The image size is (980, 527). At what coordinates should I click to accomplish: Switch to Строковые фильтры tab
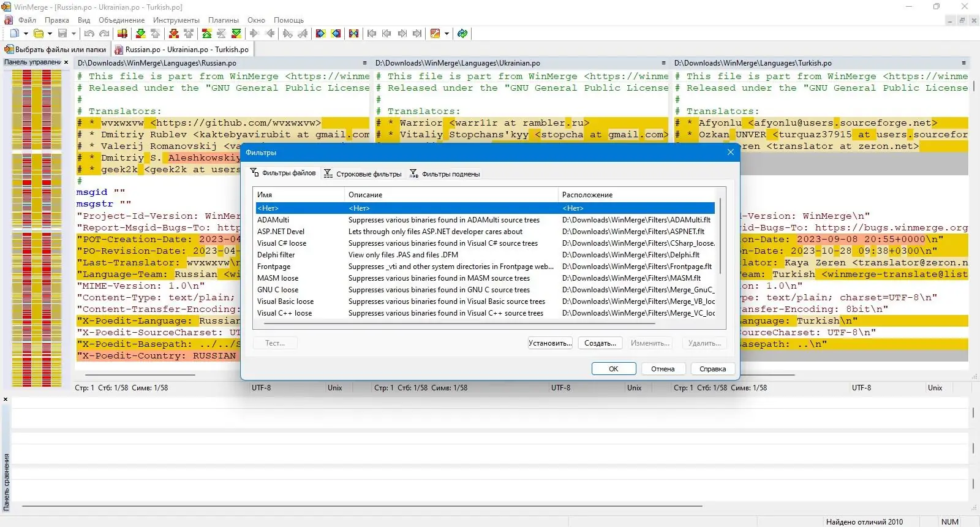tap(363, 174)
